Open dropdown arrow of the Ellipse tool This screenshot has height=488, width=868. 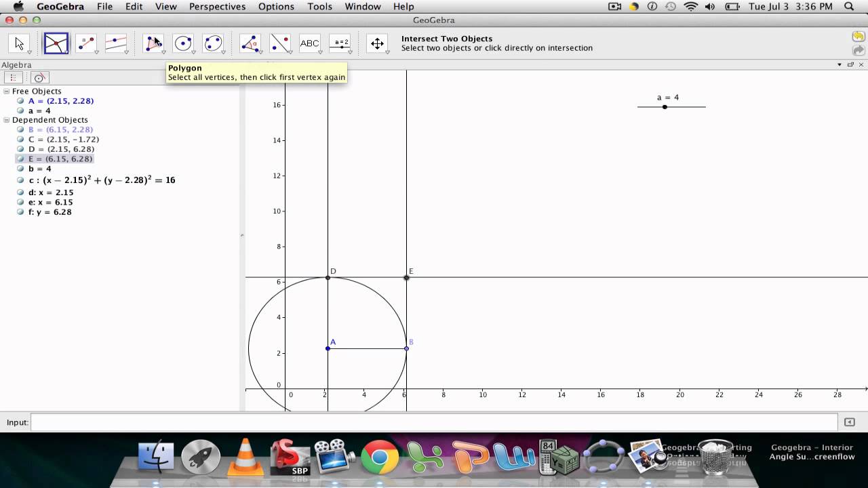(223, 52)
